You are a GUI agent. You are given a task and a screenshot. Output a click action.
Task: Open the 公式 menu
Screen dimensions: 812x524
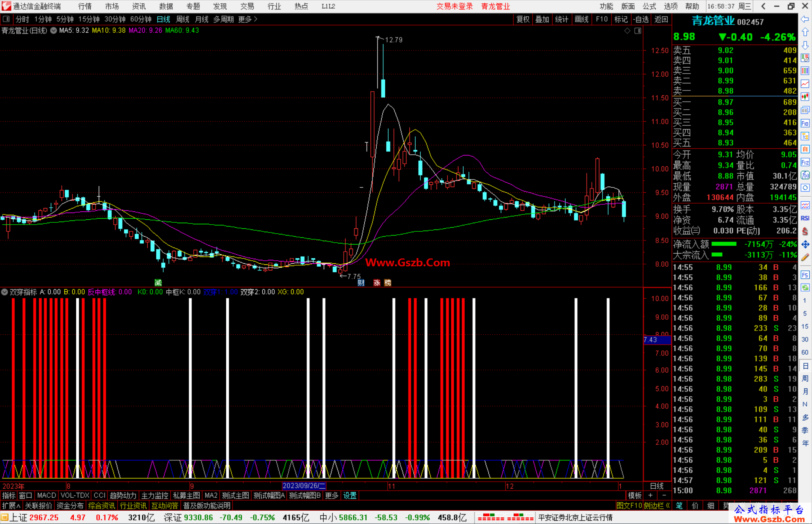(x=649, y=6)
